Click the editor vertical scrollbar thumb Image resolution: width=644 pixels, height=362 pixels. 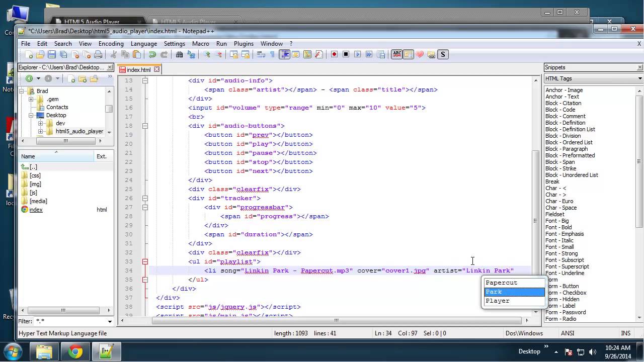535,221
